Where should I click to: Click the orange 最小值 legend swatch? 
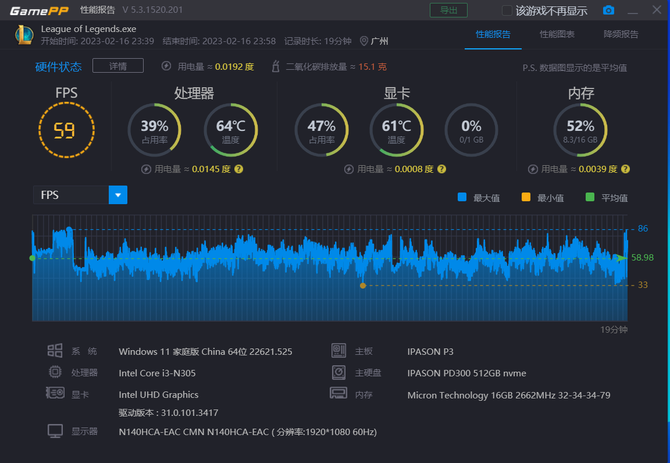click(x=526, y=197)
